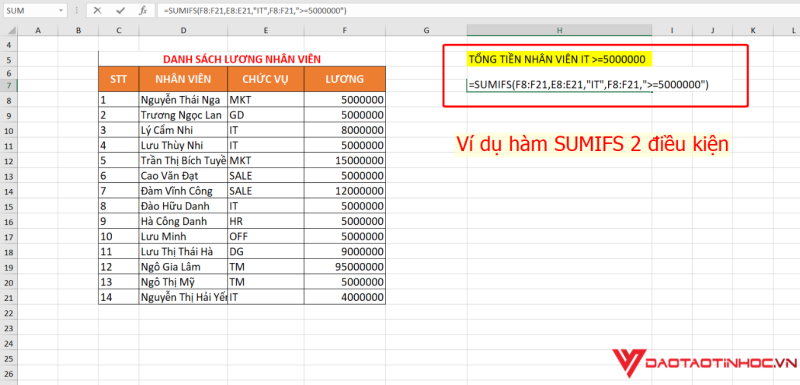800x385 pixels.
Task: Click the Cancel (X) formula bar icon
Action: point(97,10)
